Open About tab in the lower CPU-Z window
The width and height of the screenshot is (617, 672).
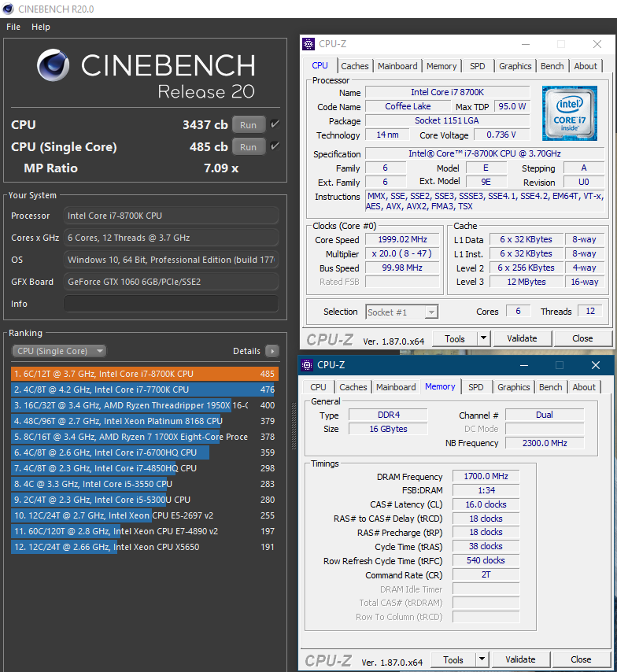[x=584, y=387]
